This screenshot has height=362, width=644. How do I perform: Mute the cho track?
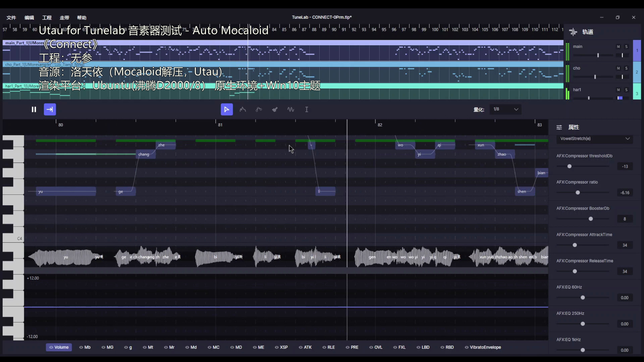618,68
